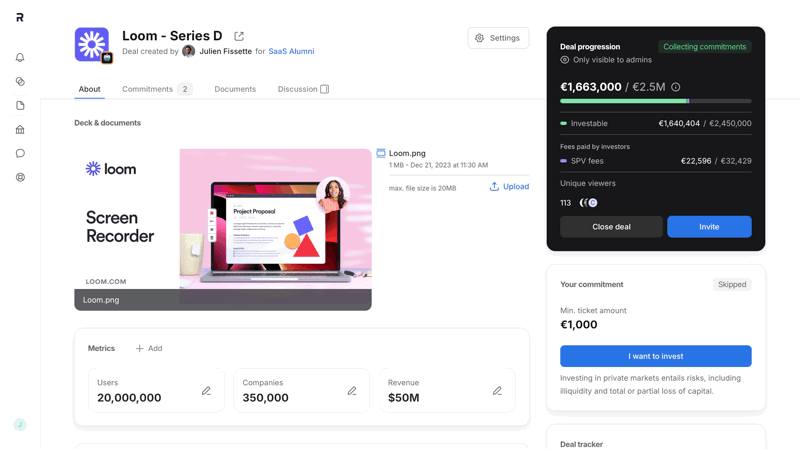Open deal Settings
Viewport: 800px width, 449px height.
(x=498, y=38)
